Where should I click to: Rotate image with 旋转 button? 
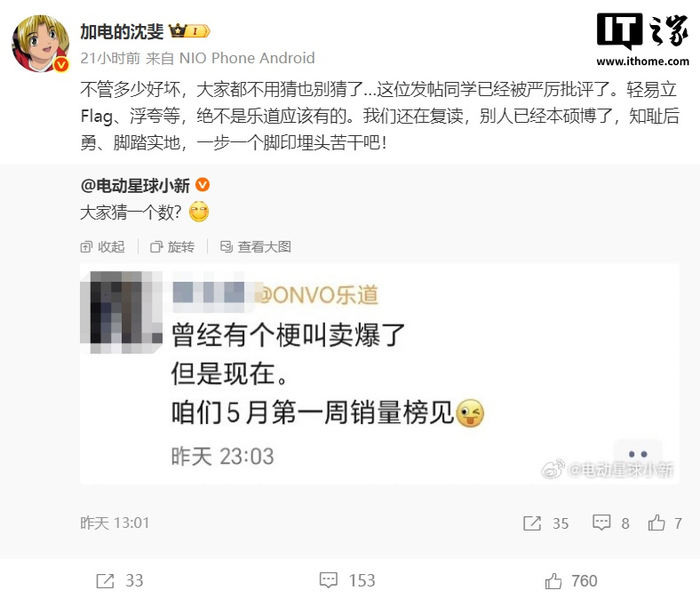coord(172,247)
